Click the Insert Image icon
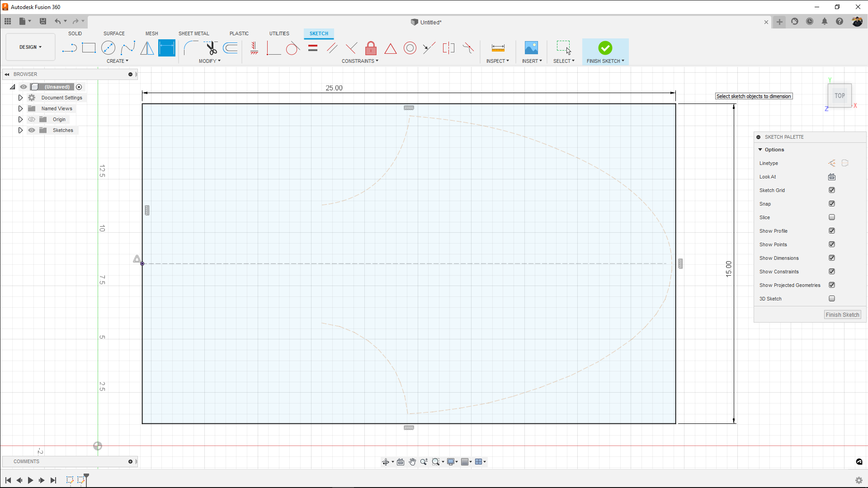The height and width of the screenshot is (488, 868). click(531, 48)
